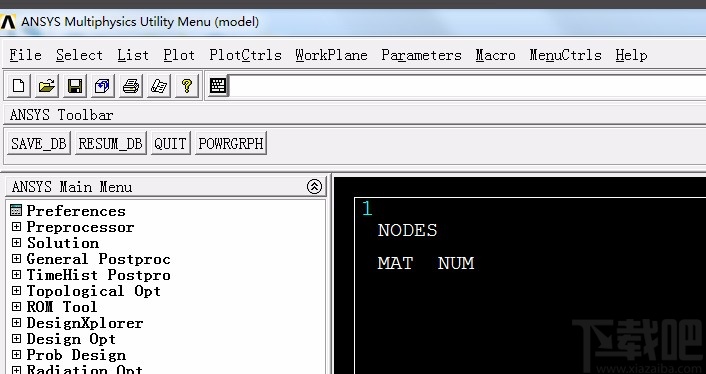Click the MAT NUM text in graphics window
The height and width of the screenshot is (374, 706).
coord(426,263)
